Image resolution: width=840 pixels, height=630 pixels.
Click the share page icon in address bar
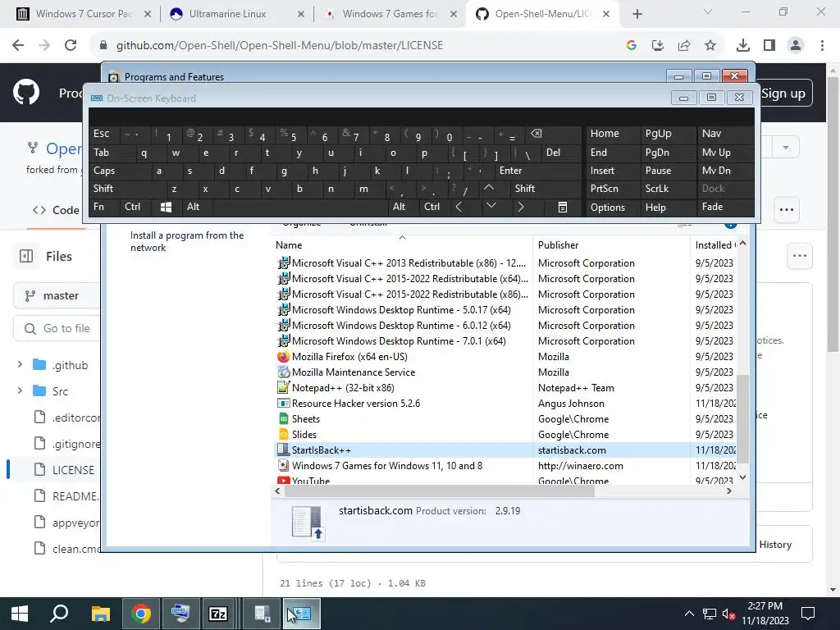pyautogui.click(x=684, y=46)
